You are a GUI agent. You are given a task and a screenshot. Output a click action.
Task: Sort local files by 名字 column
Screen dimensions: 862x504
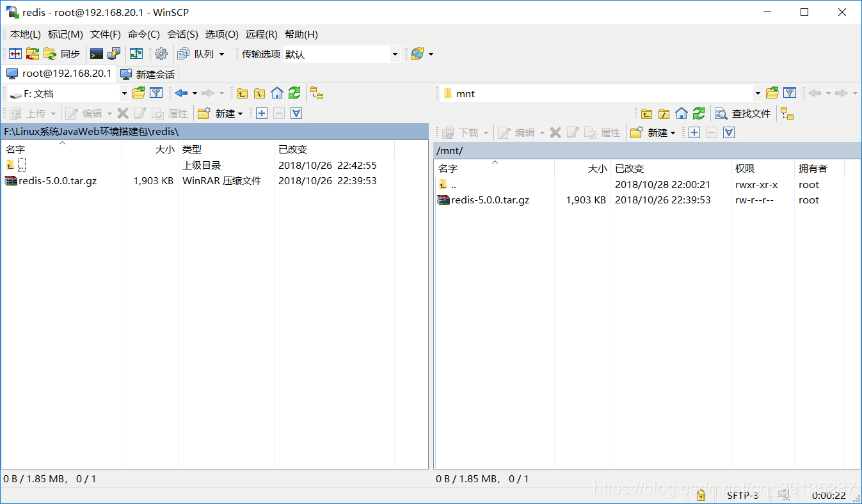61,149
